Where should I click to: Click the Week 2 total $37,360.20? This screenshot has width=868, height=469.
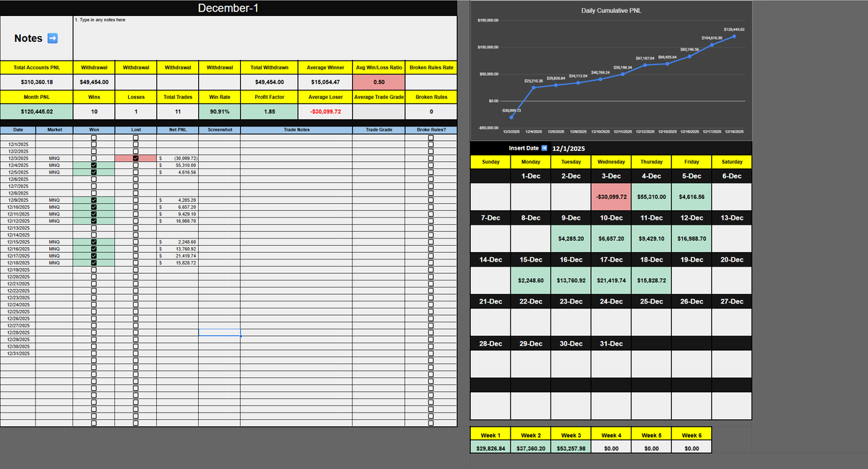(531, 448)
